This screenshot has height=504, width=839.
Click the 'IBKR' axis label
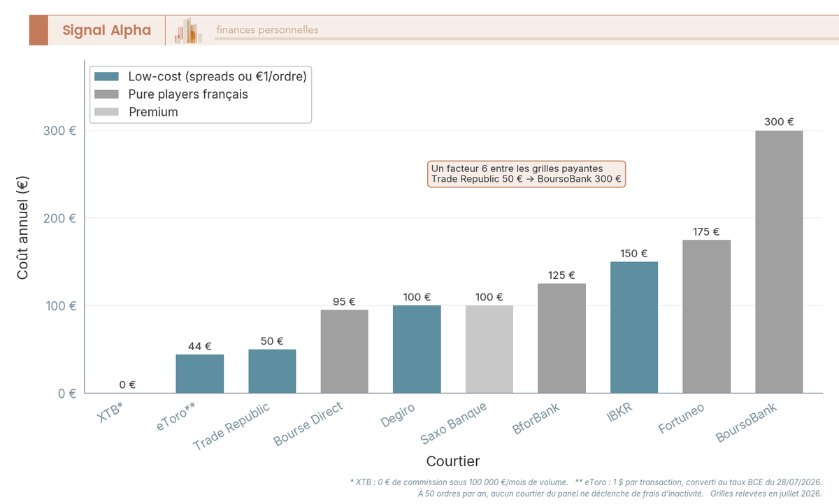tap(619, 412)
